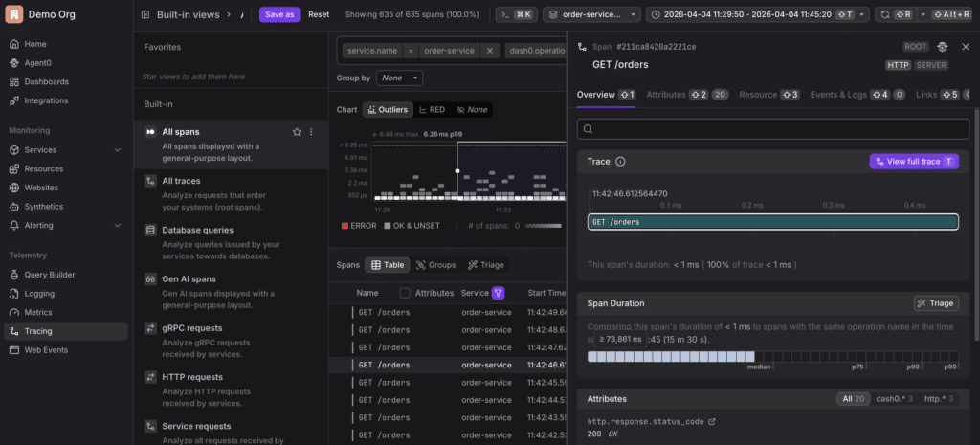
Task: Open the All spans three-dot menu
Action: click(311, 132)
